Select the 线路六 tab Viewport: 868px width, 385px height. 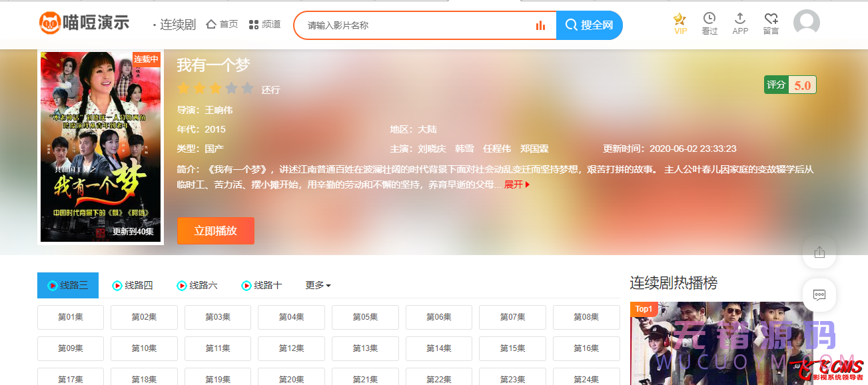[x=198, y=285]
